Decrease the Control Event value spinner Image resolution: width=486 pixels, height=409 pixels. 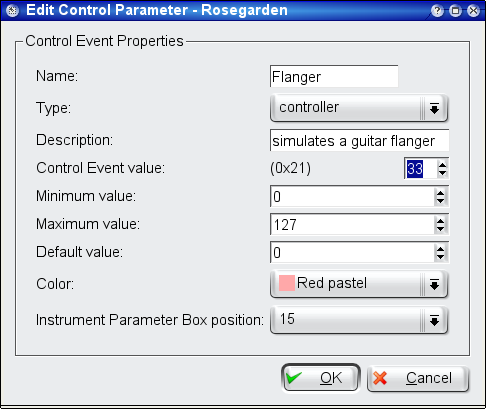pos(442,173)
